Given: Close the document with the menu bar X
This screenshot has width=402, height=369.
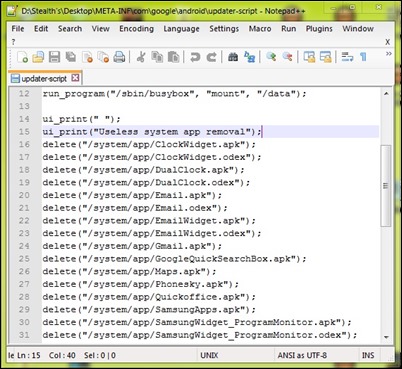Looking at the screenshot, I should point(387,42).
